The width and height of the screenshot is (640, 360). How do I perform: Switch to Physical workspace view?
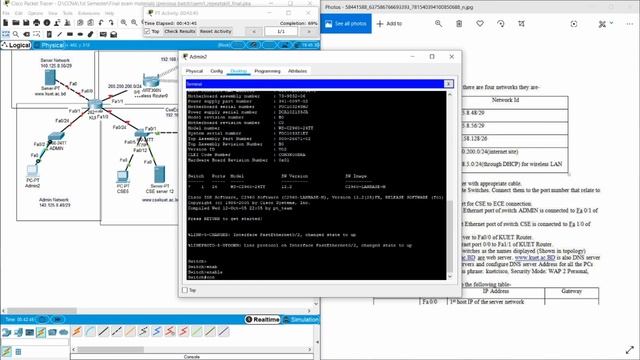coord(49,45)
